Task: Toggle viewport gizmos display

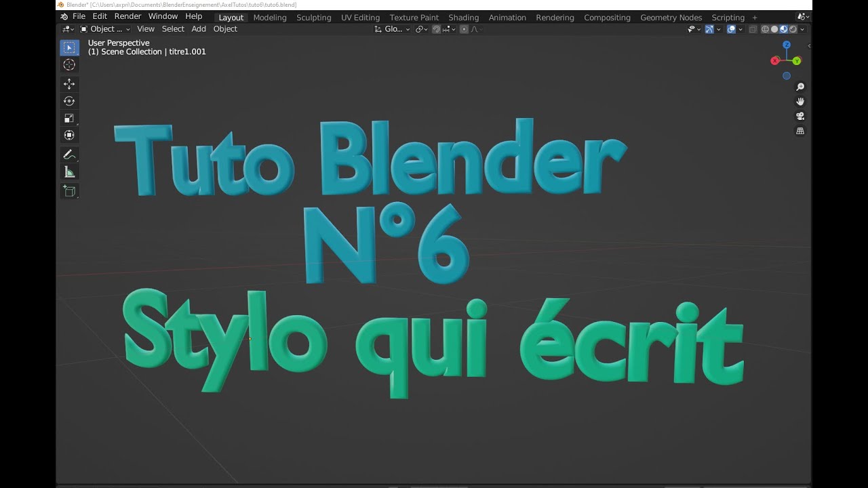Action: click(x=709, y=29)
